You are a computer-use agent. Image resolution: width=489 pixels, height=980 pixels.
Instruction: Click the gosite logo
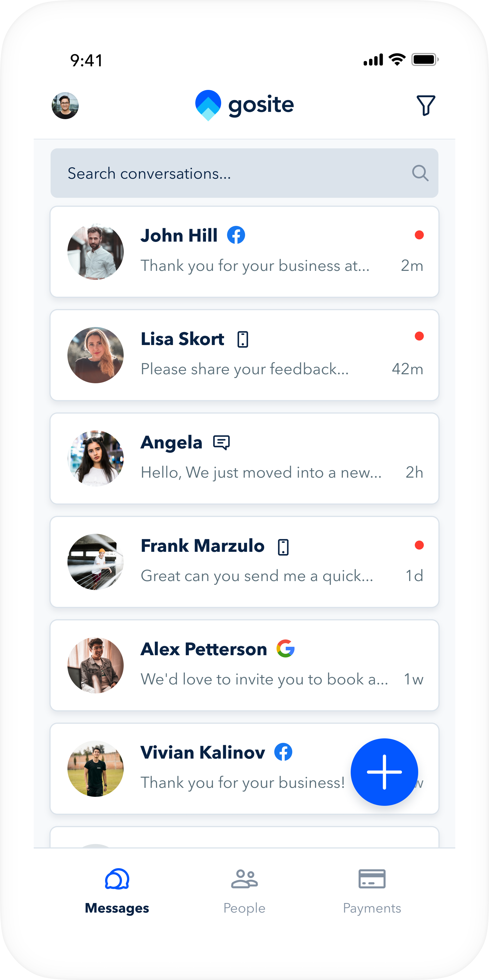(x=244, y=105)
